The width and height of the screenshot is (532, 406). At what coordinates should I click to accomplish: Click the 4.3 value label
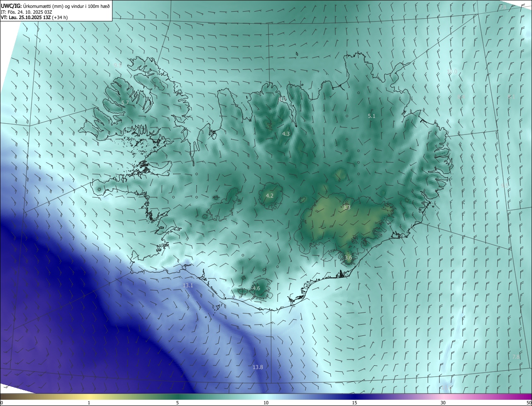(286, 134)
